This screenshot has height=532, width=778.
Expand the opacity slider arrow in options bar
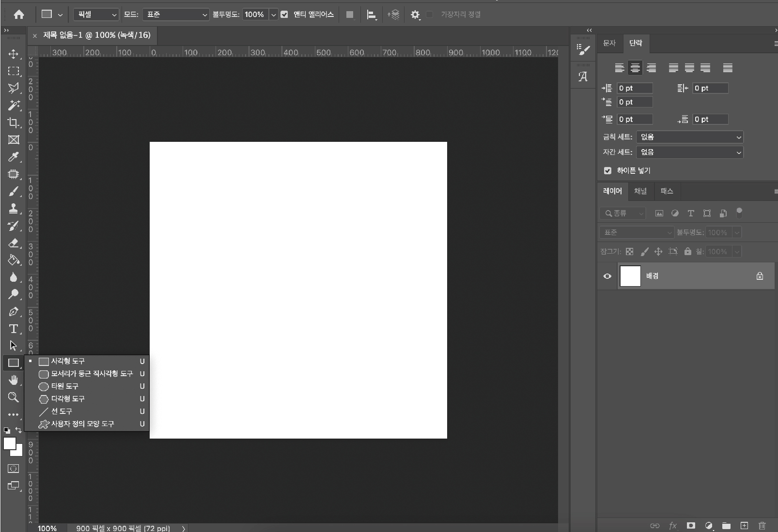coord(274,15)
